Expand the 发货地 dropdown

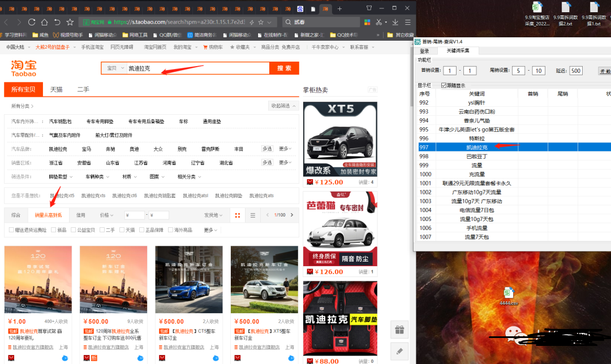[213, 215]
